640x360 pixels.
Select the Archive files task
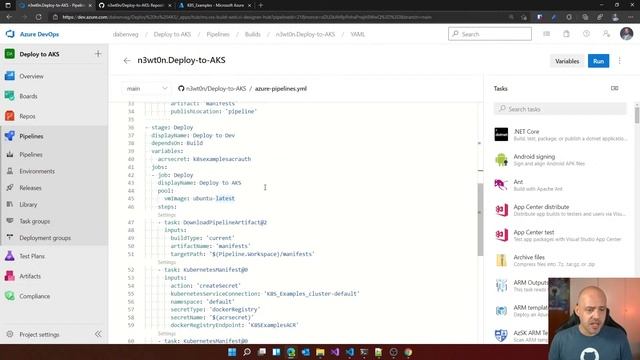coord(561,260)
